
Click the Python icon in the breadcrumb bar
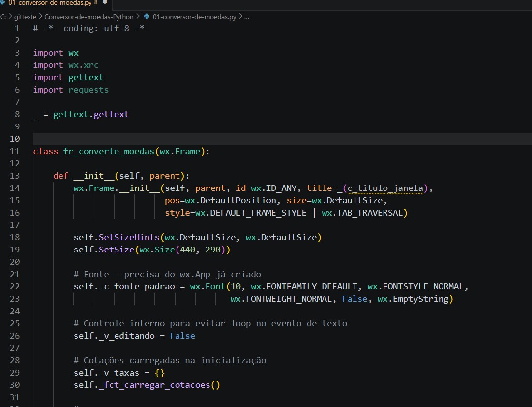click(147, 16)
